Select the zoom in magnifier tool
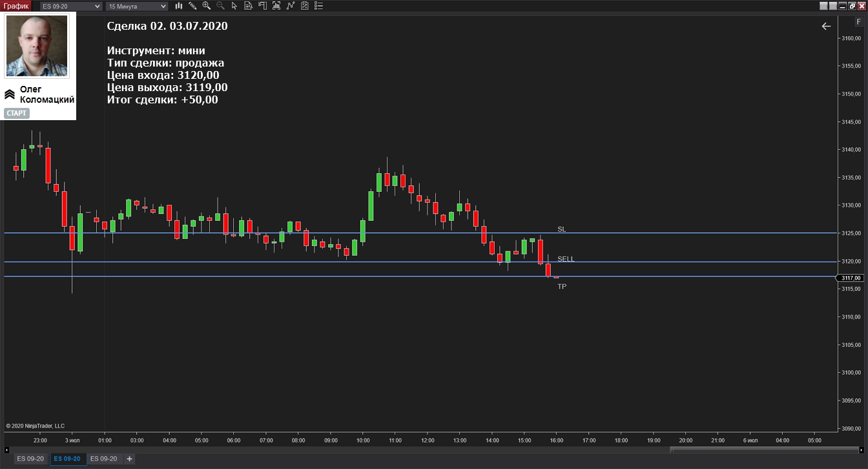 [x=207, y=6]
